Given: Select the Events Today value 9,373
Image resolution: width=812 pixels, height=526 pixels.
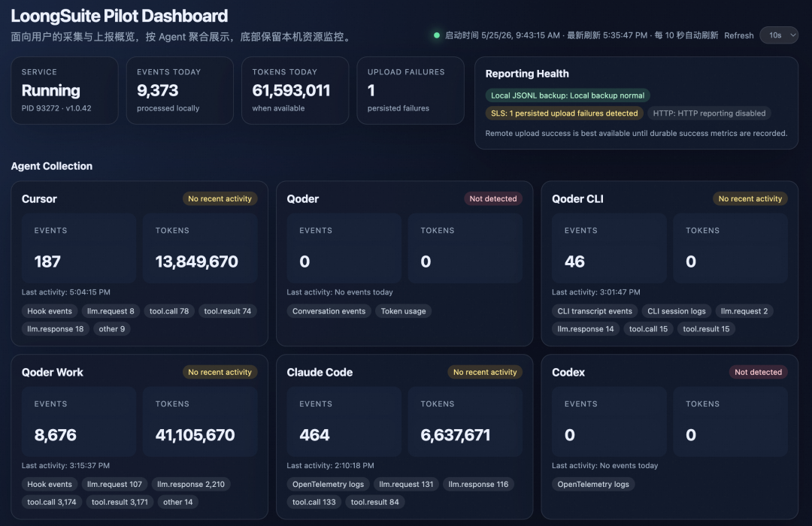Looking at the screenshot, I should pos(157,91).
